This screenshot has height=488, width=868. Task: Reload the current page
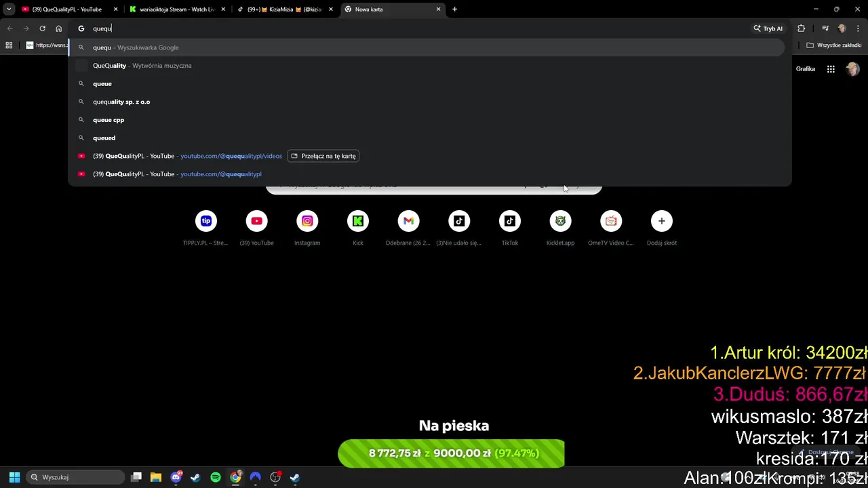(x=42, y=28)
